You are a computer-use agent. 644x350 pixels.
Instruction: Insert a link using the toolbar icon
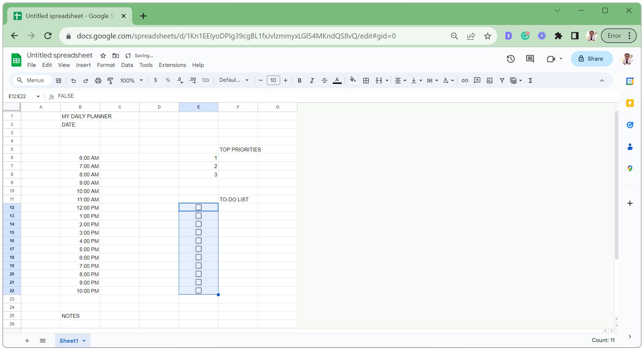pos(465,80)
